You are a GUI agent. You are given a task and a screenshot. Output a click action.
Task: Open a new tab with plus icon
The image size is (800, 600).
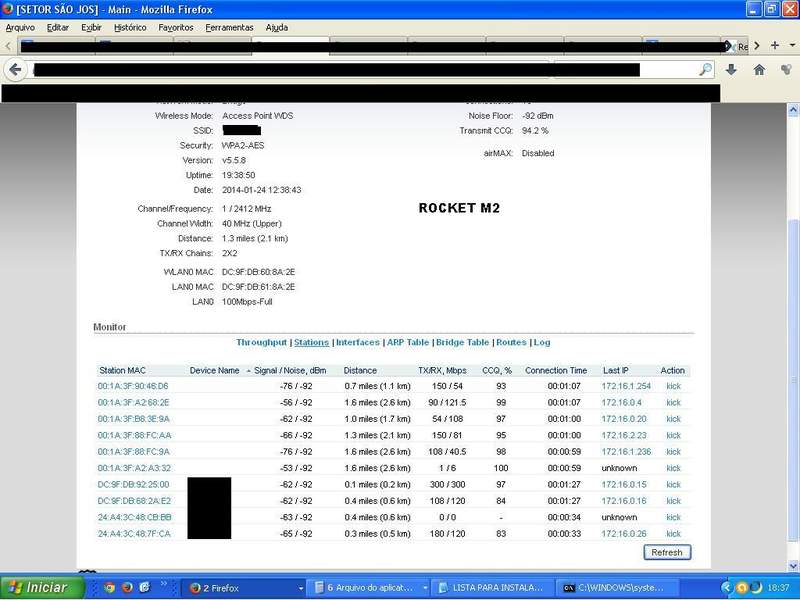774,45
